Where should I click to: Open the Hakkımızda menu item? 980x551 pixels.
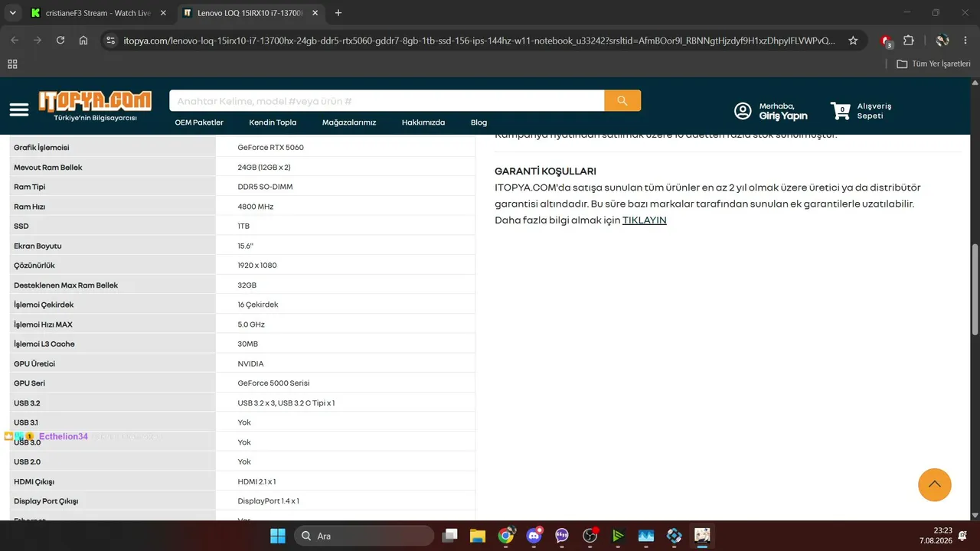(x=423, y=122)
